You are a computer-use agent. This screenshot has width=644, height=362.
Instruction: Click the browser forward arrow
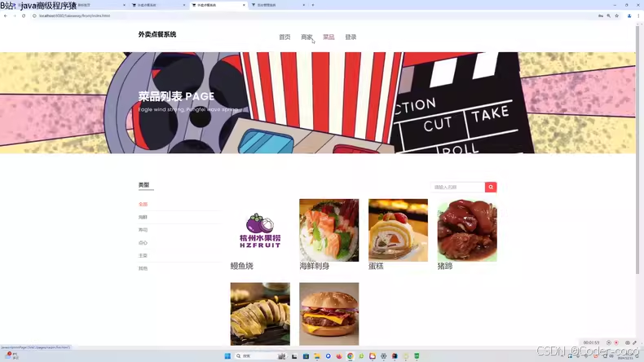click(x=15, y=15)
